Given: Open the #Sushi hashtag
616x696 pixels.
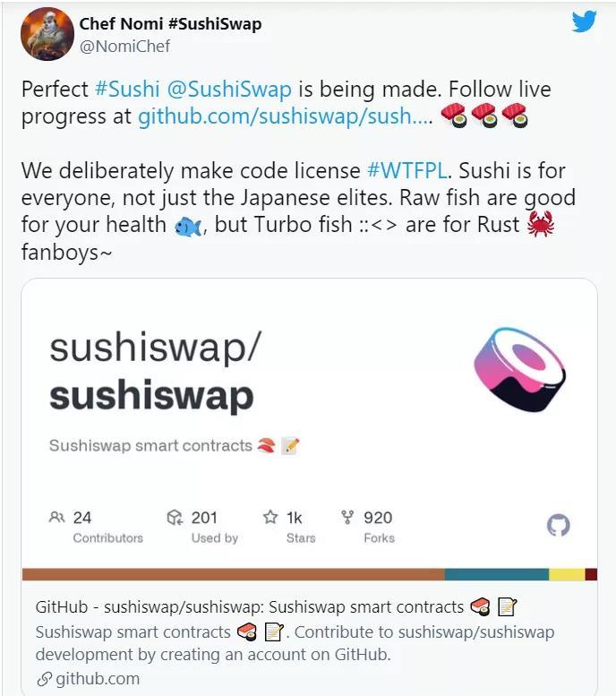Looking at the screenshot, I should [127, 89].
